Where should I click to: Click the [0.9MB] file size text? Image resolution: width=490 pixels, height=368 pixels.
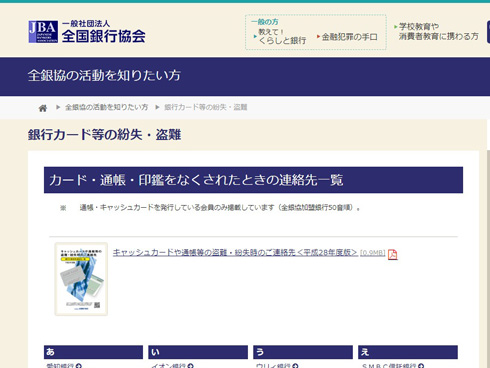373,253
